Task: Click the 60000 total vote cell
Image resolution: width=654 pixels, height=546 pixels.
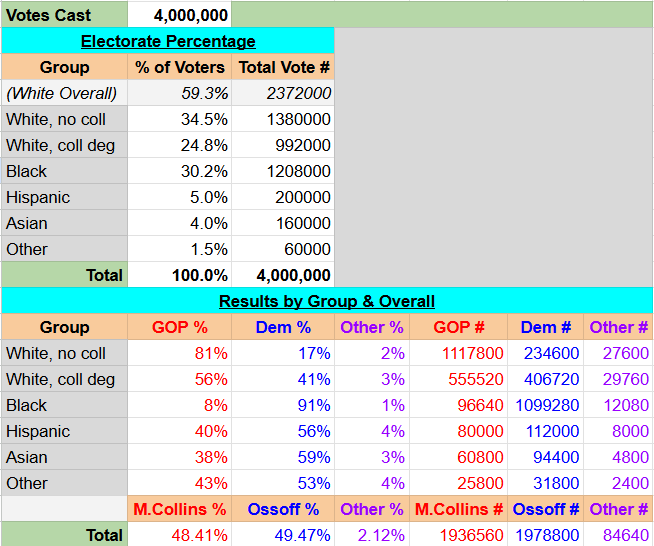Action: (283, 249)
